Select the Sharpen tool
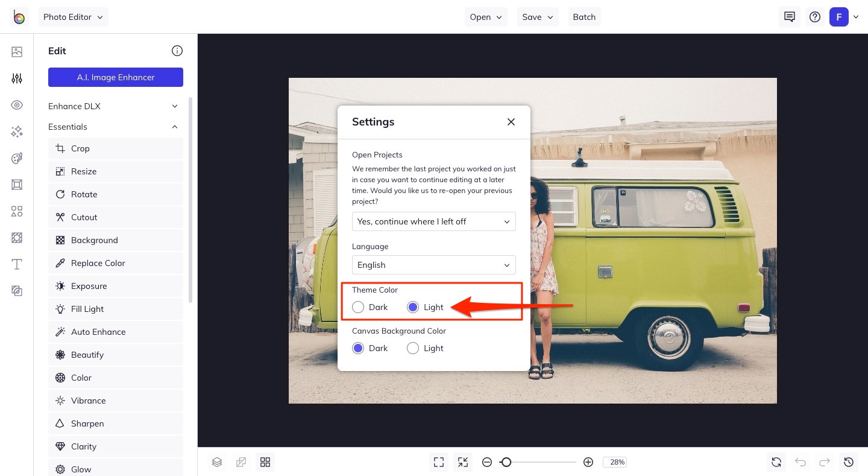The width and height of the screenshot is (868, 476). click(x=116, y=424)
